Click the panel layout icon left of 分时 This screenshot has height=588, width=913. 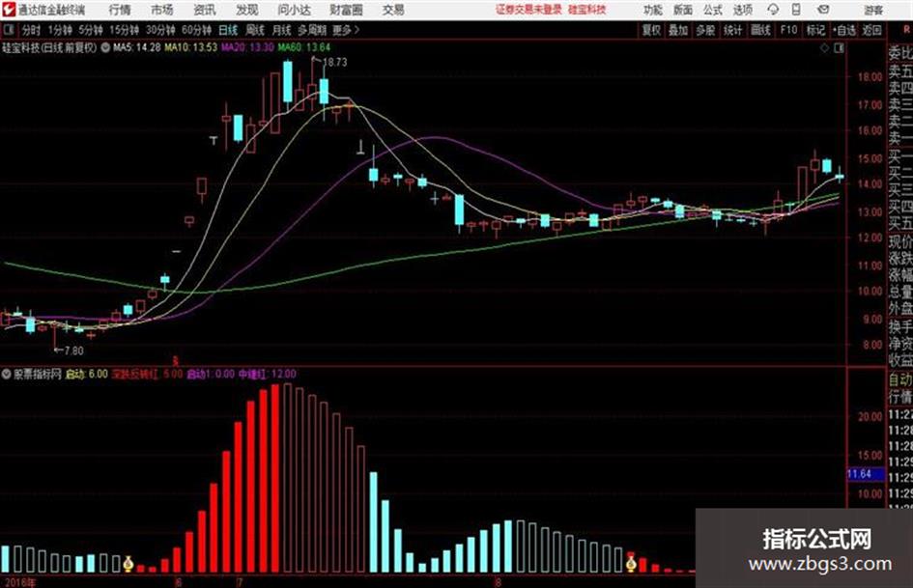[x=9, y=30]
